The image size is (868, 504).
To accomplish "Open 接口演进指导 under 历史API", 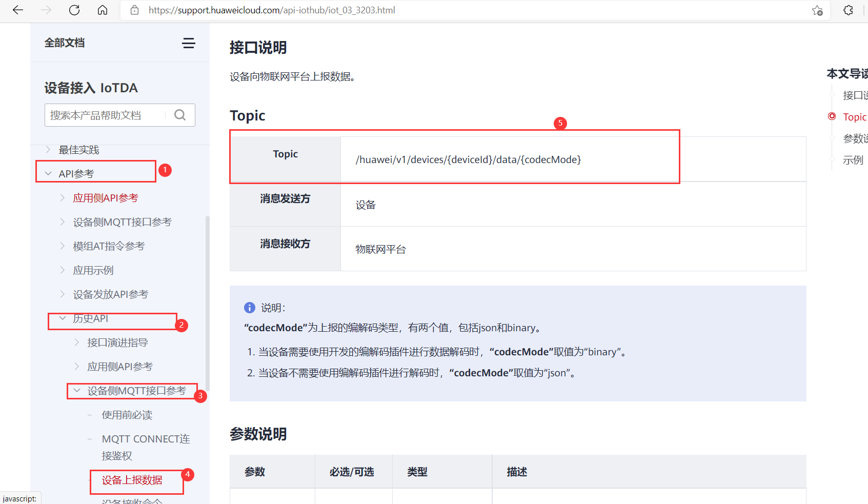I will 118,342.
